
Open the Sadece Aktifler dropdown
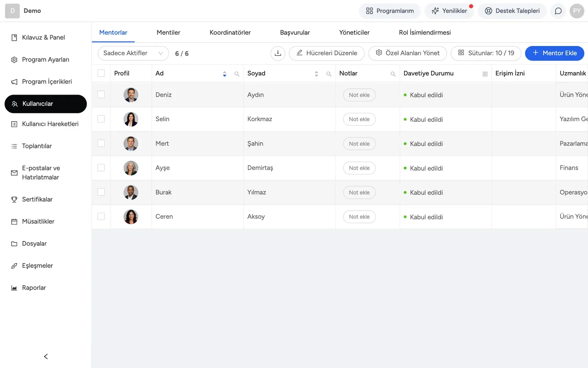click(133, 53)
